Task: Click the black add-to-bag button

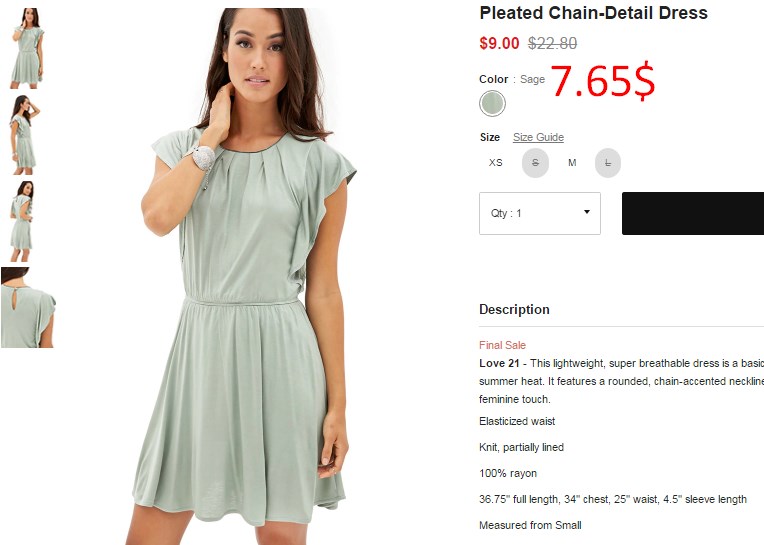Action: [693, 213]
